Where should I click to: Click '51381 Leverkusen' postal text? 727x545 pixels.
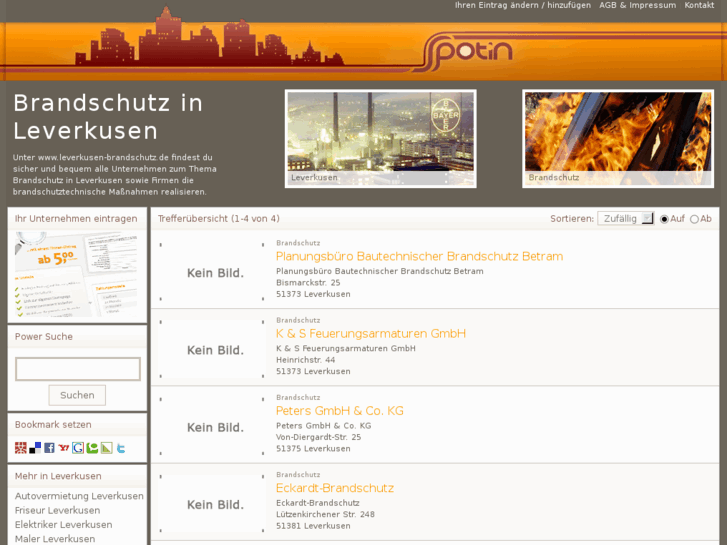coord(313,526)
